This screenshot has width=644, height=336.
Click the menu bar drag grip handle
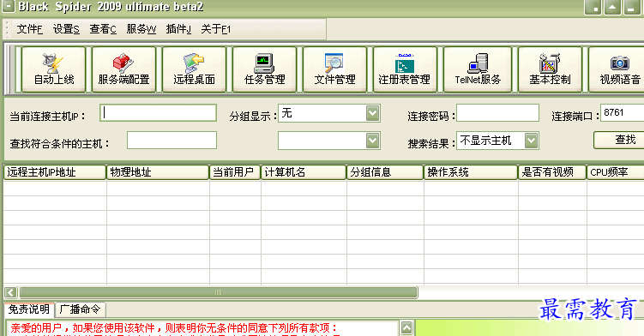coord(7,29)
